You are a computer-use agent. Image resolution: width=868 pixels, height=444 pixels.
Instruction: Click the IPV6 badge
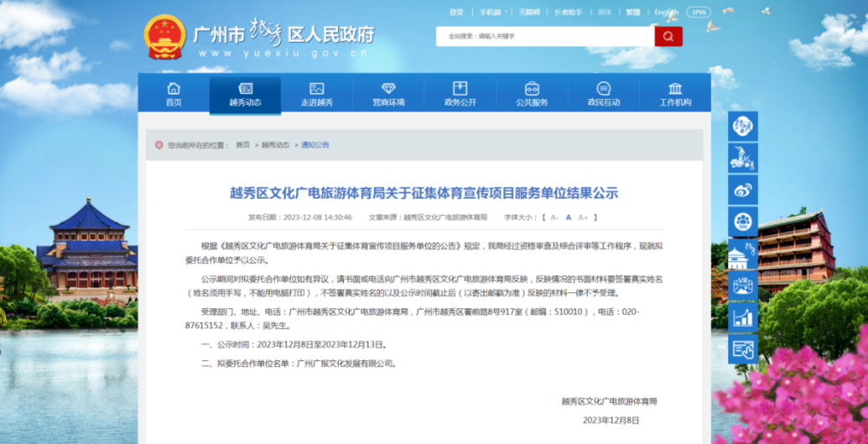pyautogui.click(x=699, y=13)
